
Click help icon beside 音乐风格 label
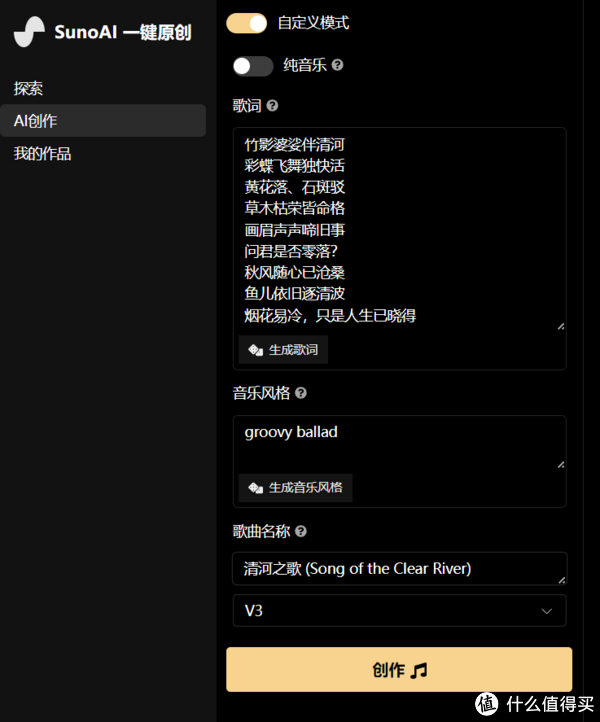(301, 393)
